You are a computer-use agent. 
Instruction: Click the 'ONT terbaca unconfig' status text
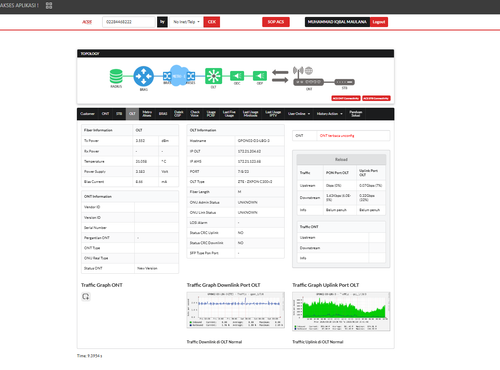[x=337, y=136]
